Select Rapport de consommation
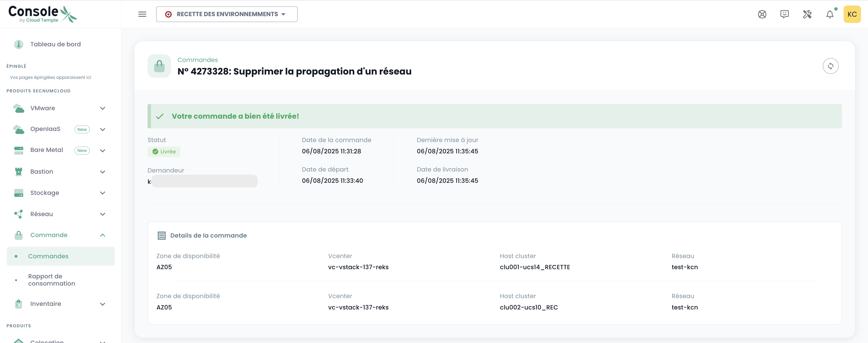The width and height of the screenshot is (868, 343). [x=51, y=280]
